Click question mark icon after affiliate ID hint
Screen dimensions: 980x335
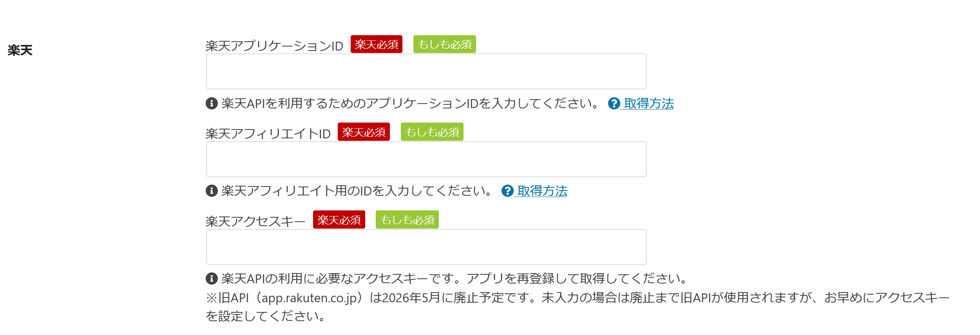click(x=507, y=191)
